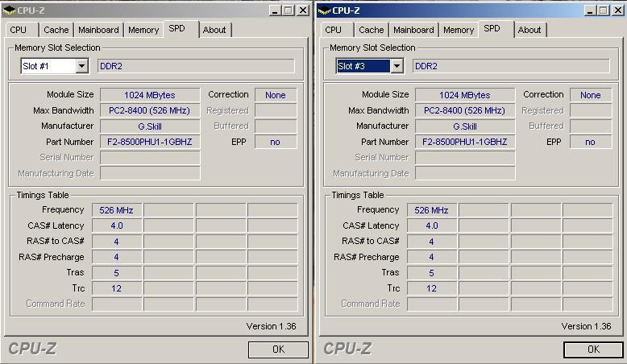Click the OK button in right window
This screenshot has height=364, width=627.
pyautogui.click(x=593, y=350)
